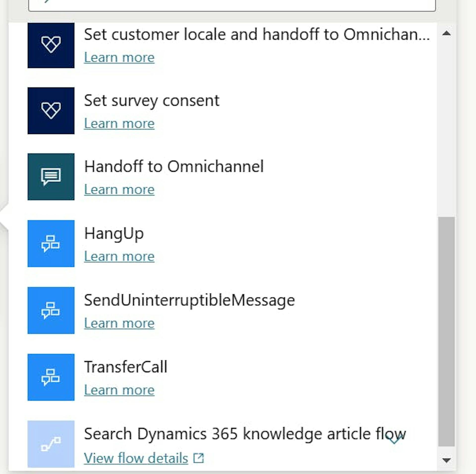The width and height of the screenshot is (476, 474).
Task: Click the Search Dynamics 365 flow icon
Action: pos(51,444)
